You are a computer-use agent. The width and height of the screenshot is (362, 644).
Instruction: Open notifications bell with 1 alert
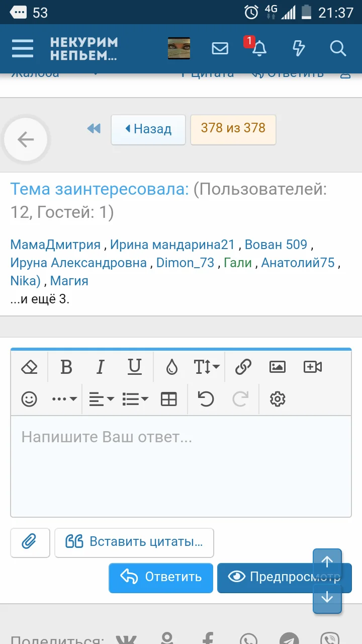tap(258, 49)
